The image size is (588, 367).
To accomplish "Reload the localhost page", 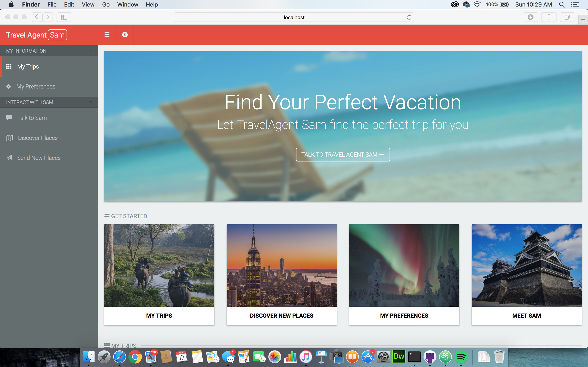I will (409, 17).
